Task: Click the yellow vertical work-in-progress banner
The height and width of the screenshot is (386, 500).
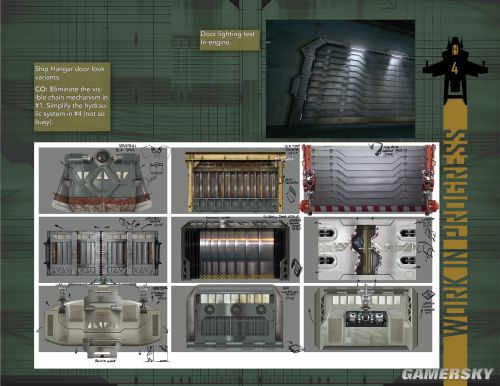Action: [455, 233]
